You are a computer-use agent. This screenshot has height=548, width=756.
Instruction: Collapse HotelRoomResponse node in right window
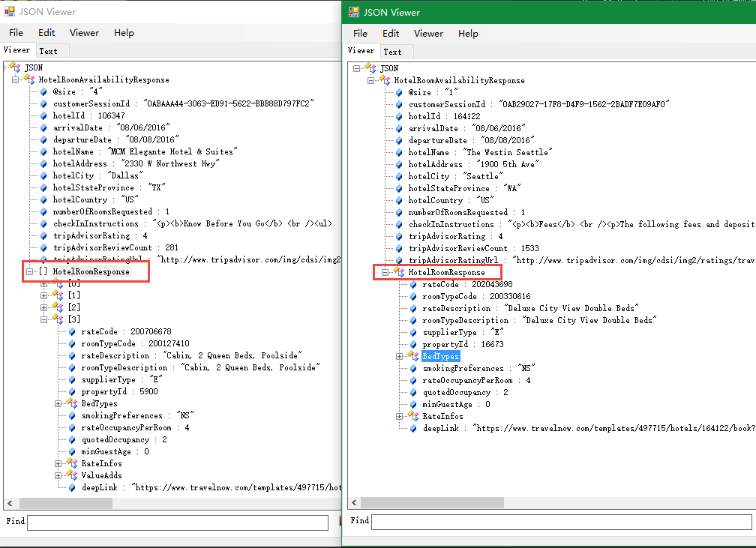pos(385,273)
